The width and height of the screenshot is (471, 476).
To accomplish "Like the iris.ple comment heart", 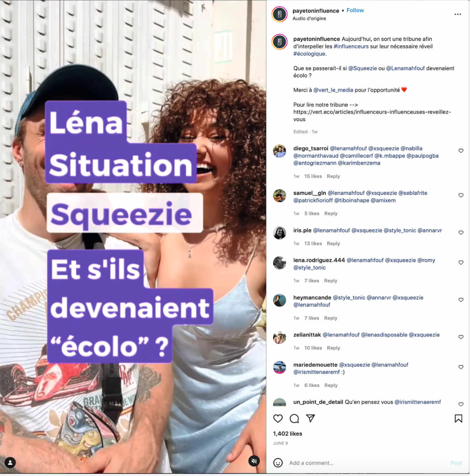I will pyautogui.click(x=462, y=233).
